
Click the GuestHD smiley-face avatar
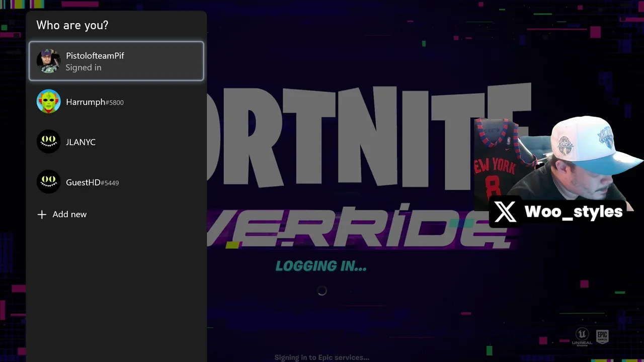[48, 182]
